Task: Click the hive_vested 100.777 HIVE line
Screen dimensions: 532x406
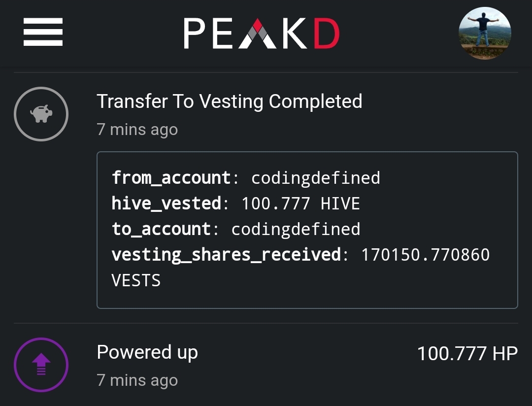Action: [x=236, y=203]
